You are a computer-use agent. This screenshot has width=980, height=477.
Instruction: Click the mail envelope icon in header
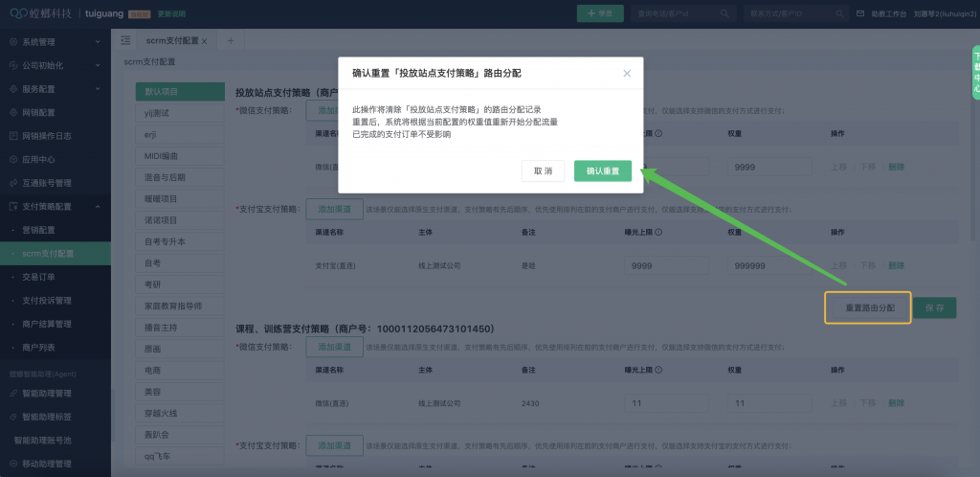860,13
